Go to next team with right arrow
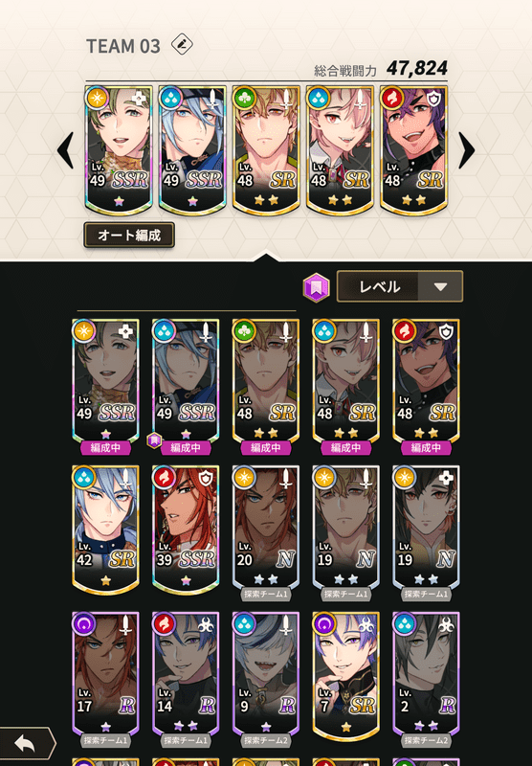 (x=466, y=150)
